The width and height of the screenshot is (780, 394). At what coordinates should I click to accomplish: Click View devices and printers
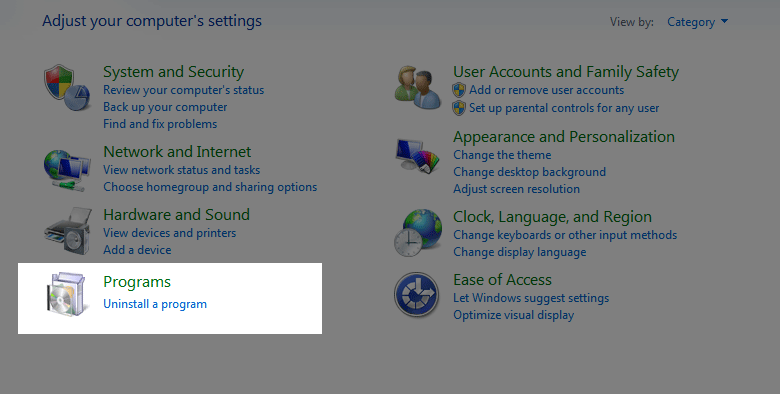click(x=170, y=233)
